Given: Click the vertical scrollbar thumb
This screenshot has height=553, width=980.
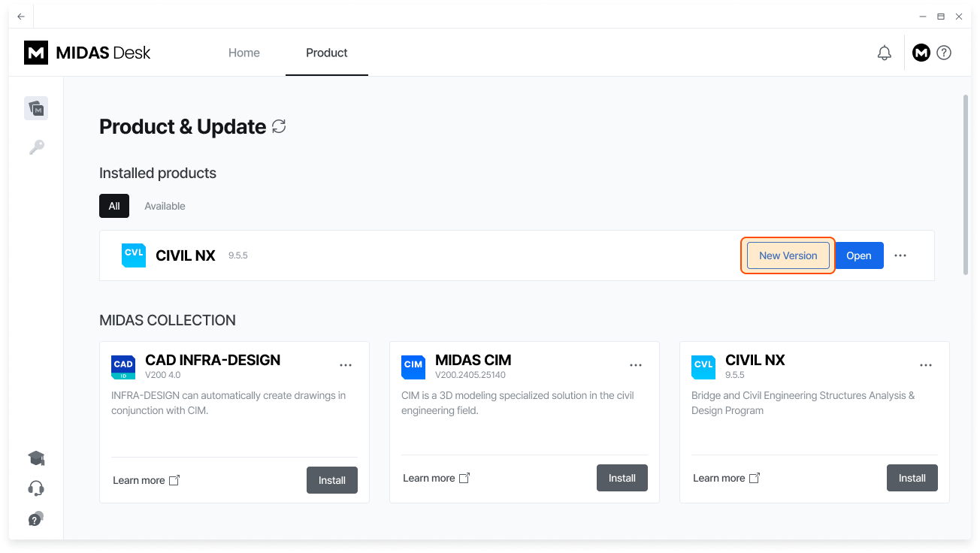Looking at the screenshot, I should click(965, 184).
